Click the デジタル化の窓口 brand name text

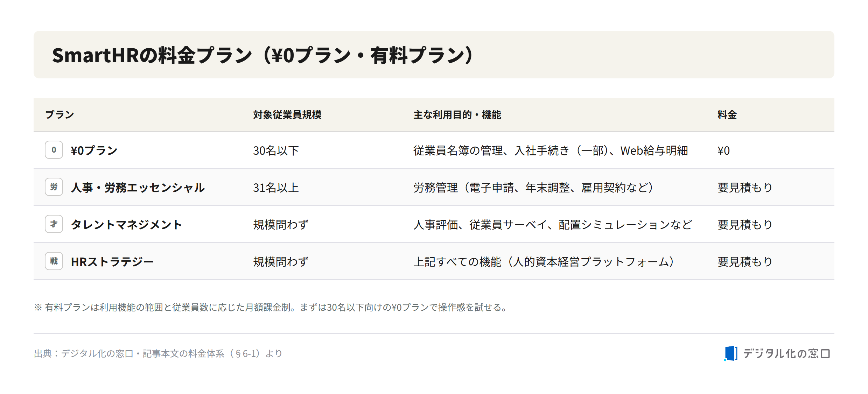pyautogui.click(x=786, y=353)
